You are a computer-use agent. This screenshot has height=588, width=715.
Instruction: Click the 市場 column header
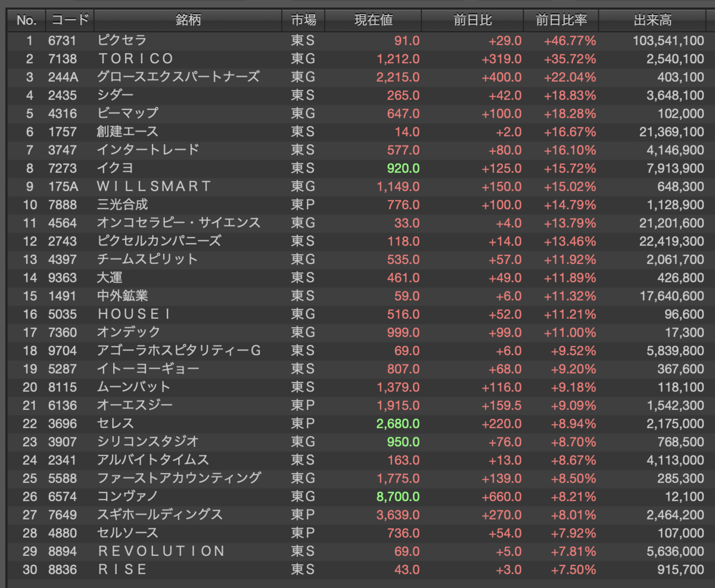[x=303, y=20]
